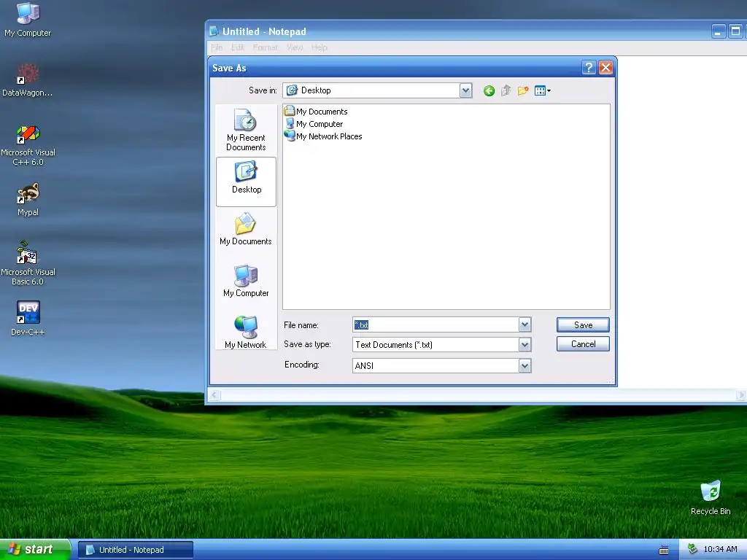Click into the File name text field
The height and width of the screenshot is (560, 747).
pyautogui.click(x=436, y=324)
